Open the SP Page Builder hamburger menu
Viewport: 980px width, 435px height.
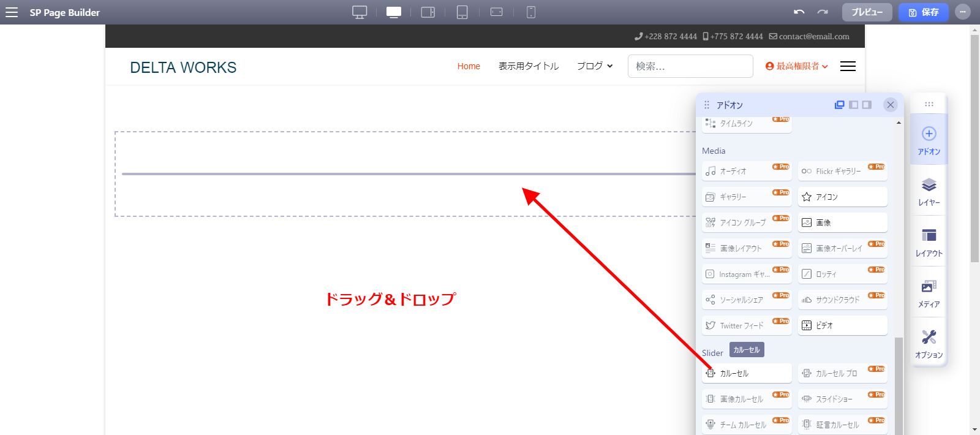[12, 12]
